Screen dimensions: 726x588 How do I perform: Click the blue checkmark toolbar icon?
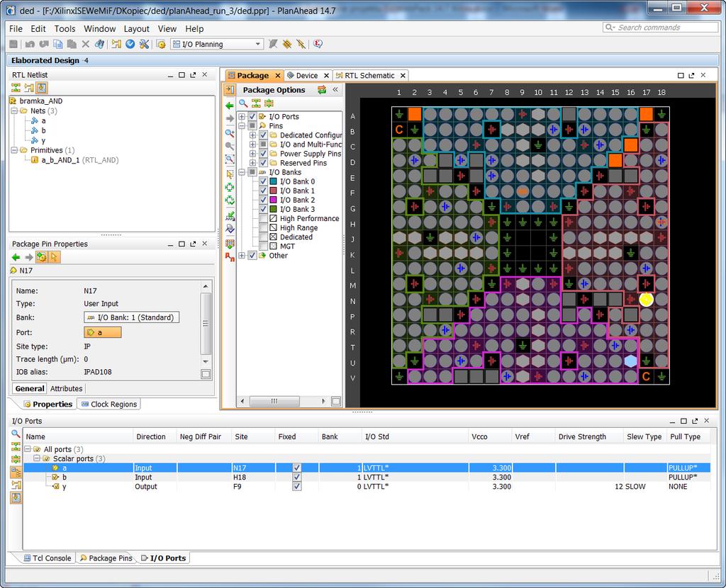(x=130, y=44)
